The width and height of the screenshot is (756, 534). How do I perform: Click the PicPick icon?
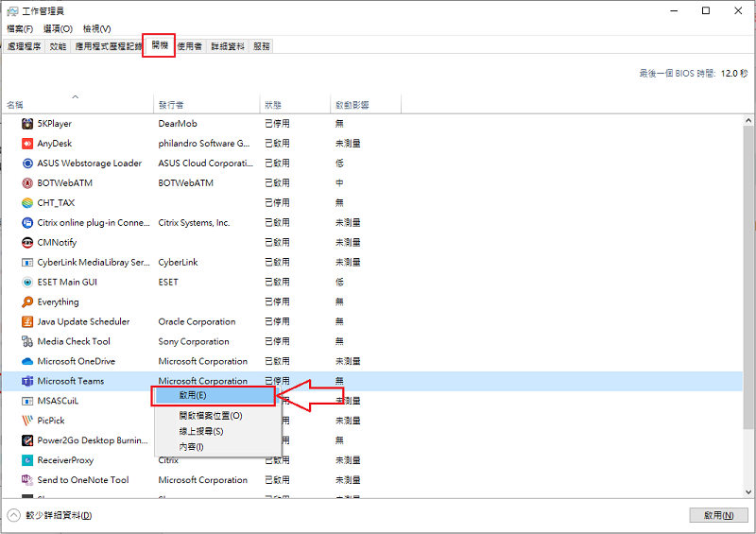27,421
